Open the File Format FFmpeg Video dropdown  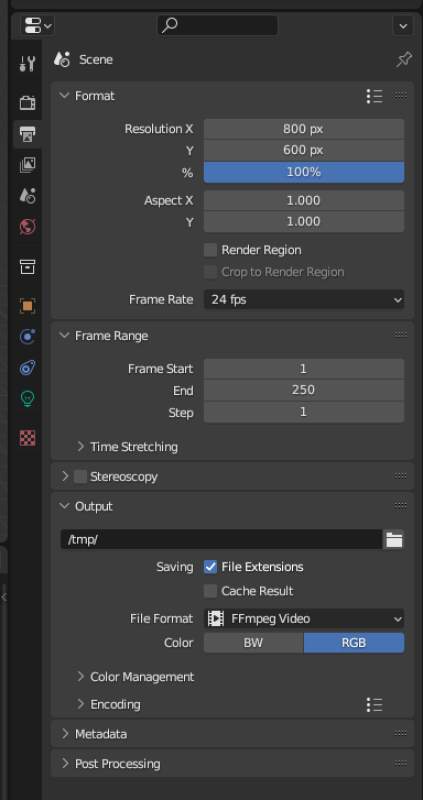pos(304,618)
